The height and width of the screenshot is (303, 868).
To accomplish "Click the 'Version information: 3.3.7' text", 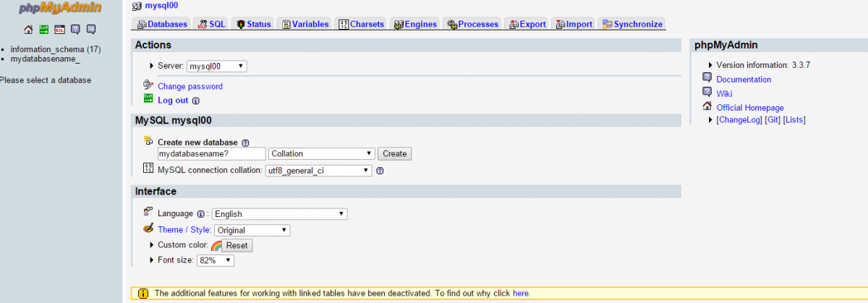I will [x=763, y=65].
